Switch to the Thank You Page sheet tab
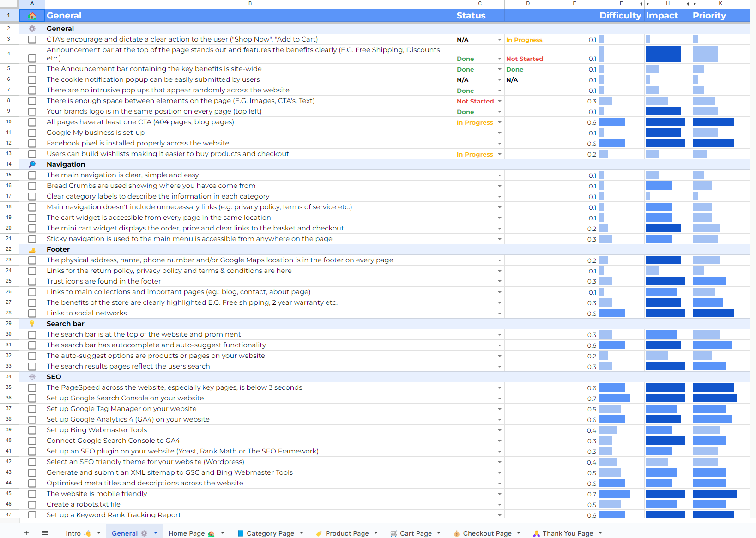Viewport: 756px width, 538px height. click(563, 533)
